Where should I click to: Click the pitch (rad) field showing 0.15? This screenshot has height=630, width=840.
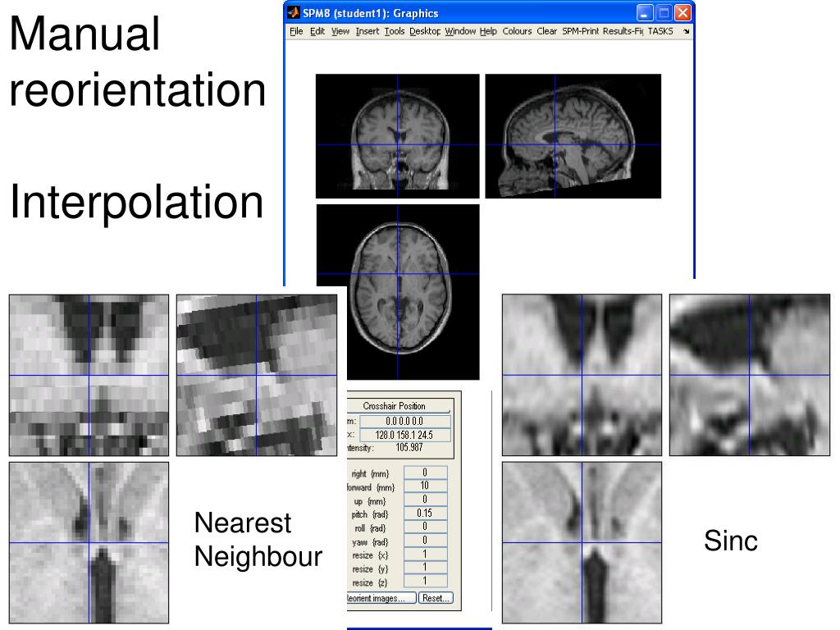pyautogui.click(x=425, y=514)
